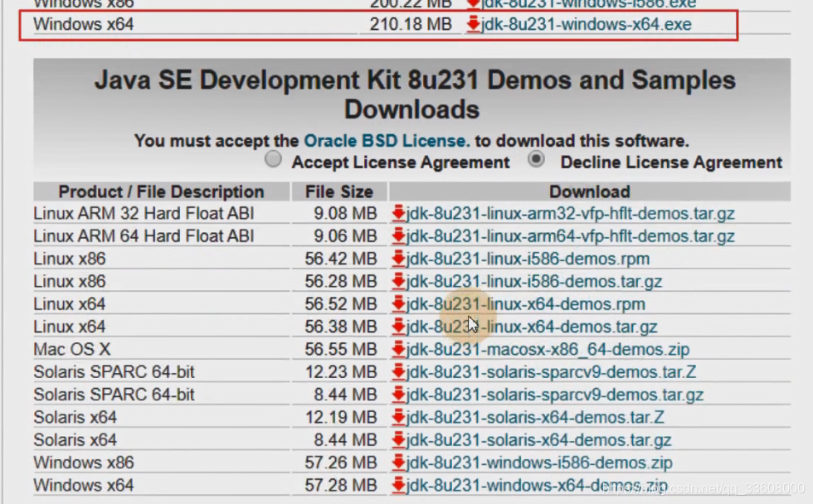Click the 56.38 MB file size cell

[341, 327]
